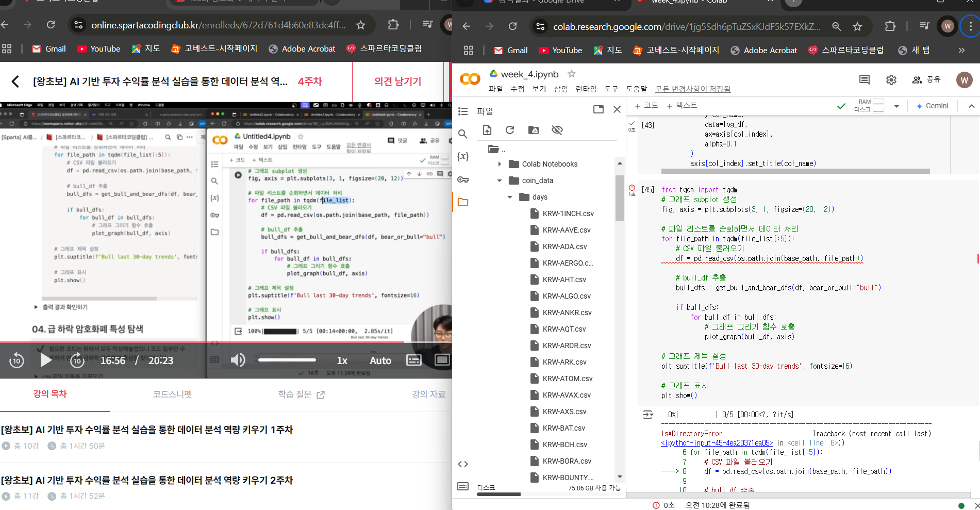Open 학습 질문 external tab

302,394
